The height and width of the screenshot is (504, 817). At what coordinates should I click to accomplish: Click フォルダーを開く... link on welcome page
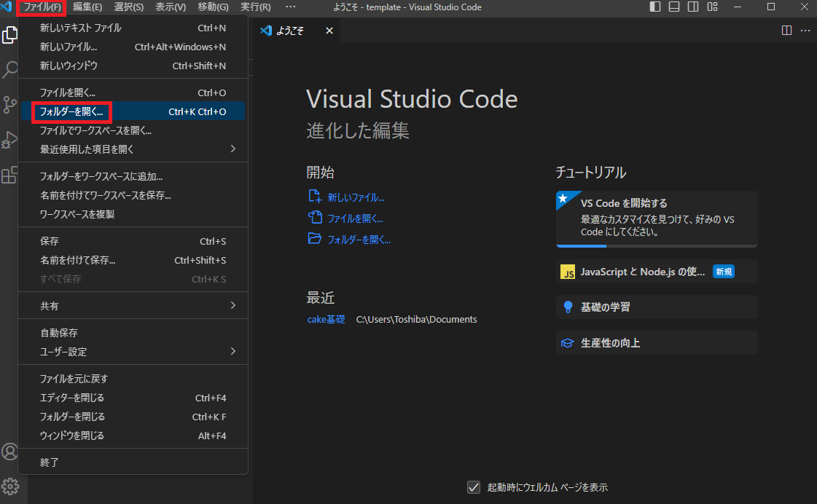click(359, 240)
